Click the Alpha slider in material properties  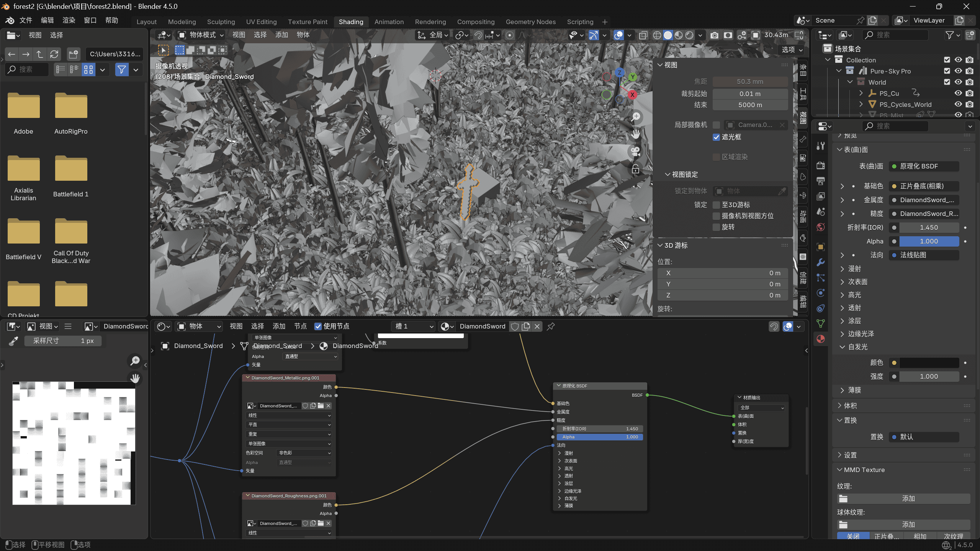point(929,241)
